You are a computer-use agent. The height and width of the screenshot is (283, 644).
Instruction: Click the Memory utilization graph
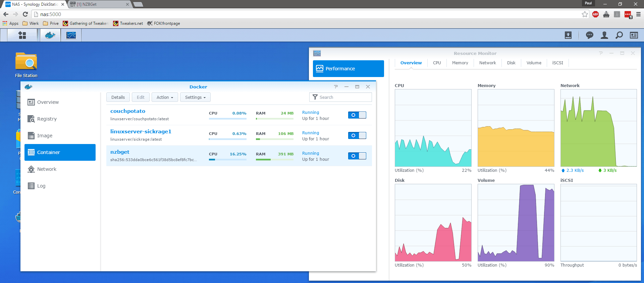pos(516,128)
